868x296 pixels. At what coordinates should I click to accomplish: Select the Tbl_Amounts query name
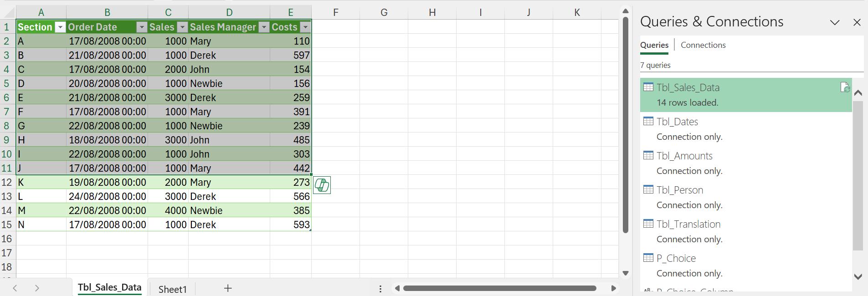684,156
